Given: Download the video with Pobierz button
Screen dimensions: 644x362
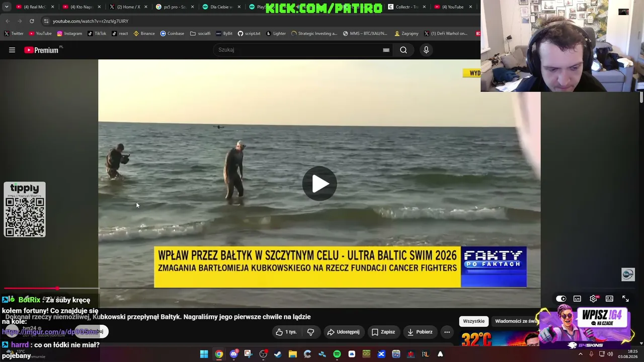Looking at the screenshot, I should pos(420,332).
